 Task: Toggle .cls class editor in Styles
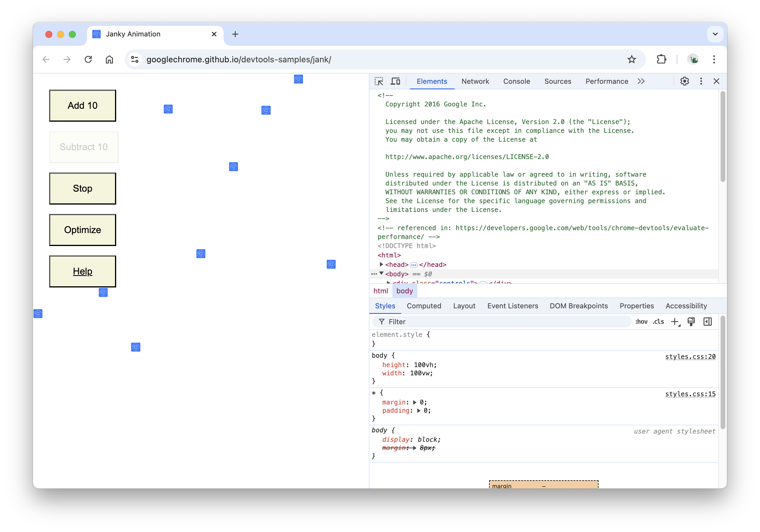pos(657,321)
